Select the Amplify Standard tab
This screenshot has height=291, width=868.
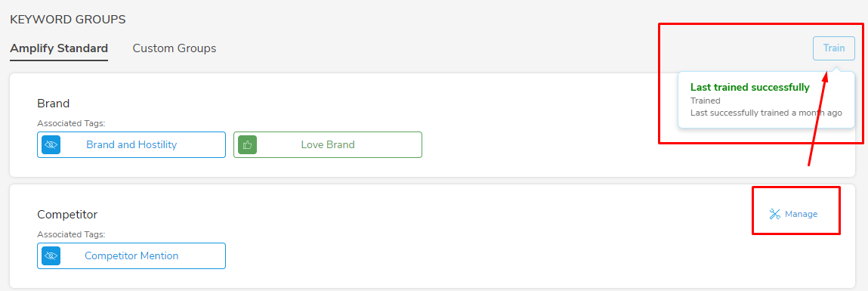59,48
